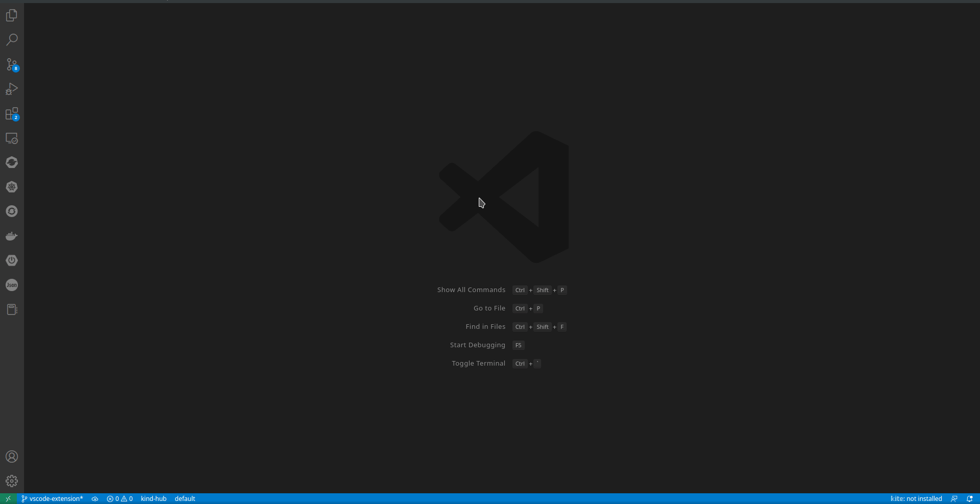Click the publish changes cloud icon
Image resolution: width=980 pixels, height=504 pixels.
[95, 499]
